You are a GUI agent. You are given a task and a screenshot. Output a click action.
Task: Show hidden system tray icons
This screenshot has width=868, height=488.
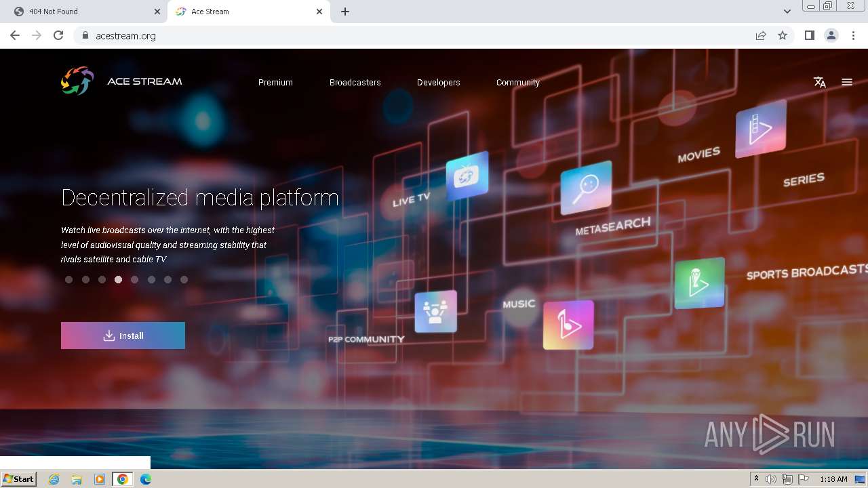point(756,479)
